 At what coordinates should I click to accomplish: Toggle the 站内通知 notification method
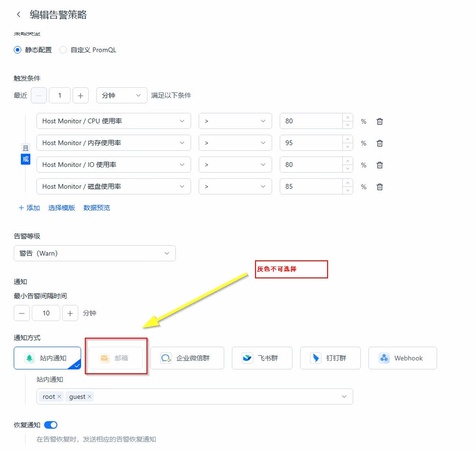pyautogui.click(x=47, y=358)
